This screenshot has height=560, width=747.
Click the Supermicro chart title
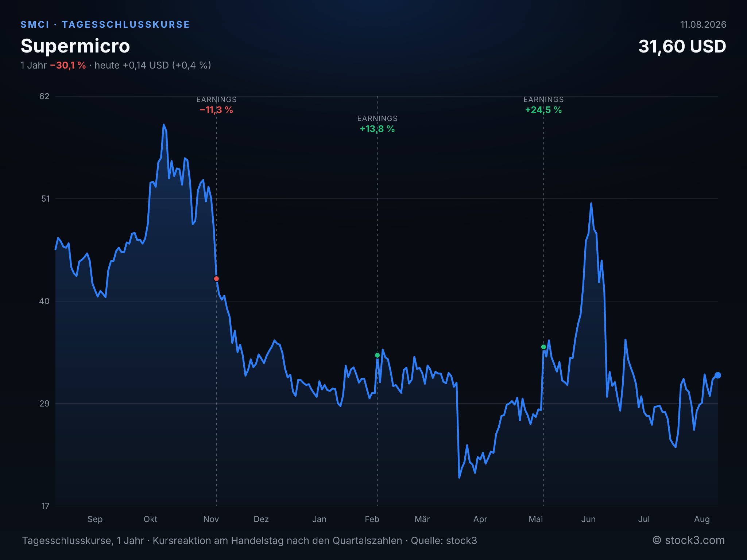75,46
